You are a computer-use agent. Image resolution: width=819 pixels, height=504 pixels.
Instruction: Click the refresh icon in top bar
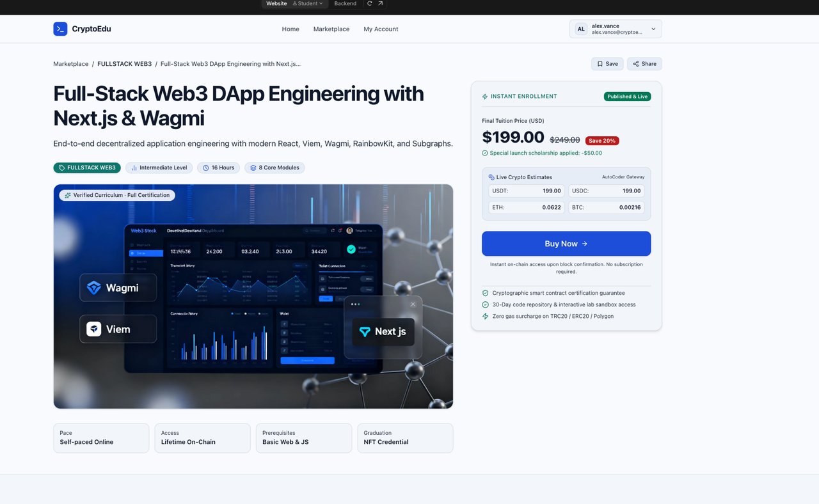click(x=369, y=4)
